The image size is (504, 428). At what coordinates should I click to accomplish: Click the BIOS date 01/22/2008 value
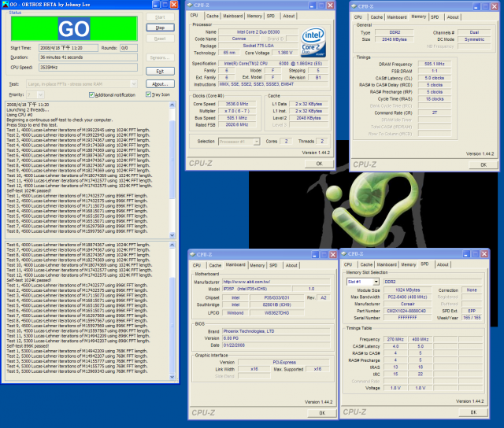[x=276, y=345]
